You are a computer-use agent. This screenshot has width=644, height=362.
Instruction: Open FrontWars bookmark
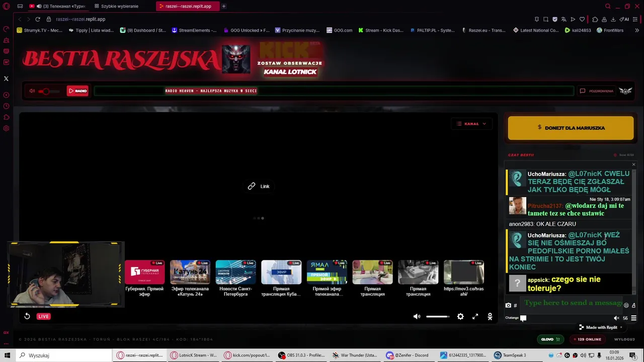[610, 30]
